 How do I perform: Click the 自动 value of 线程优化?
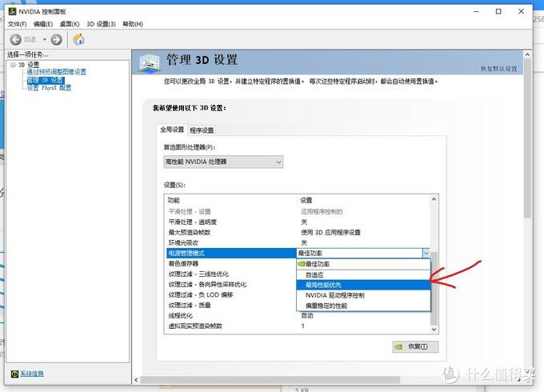307,316
